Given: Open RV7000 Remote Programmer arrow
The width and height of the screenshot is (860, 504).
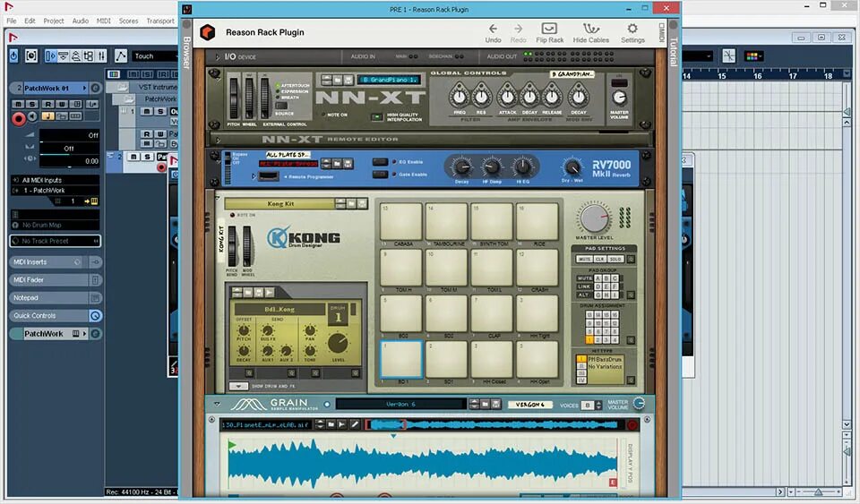Looking at the screenshot, I should (x=254, y=176).
